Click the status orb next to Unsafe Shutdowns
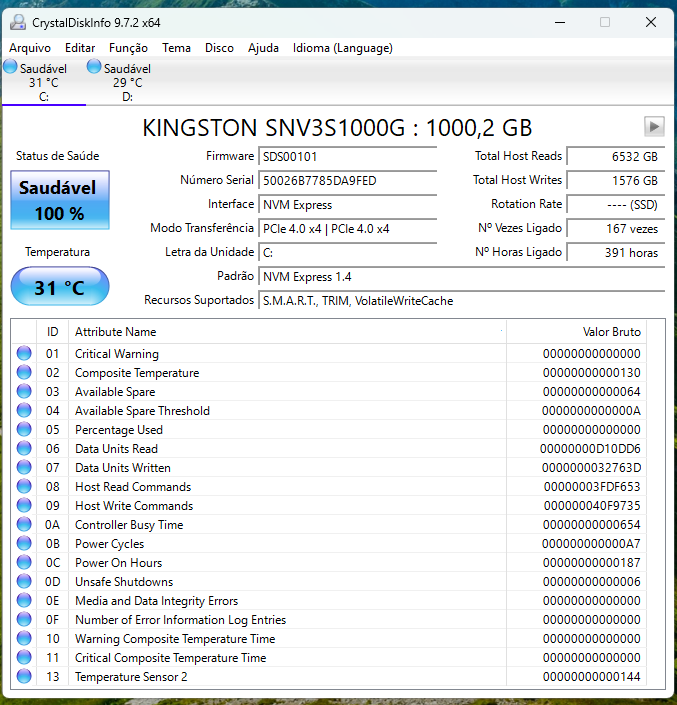 24,582
